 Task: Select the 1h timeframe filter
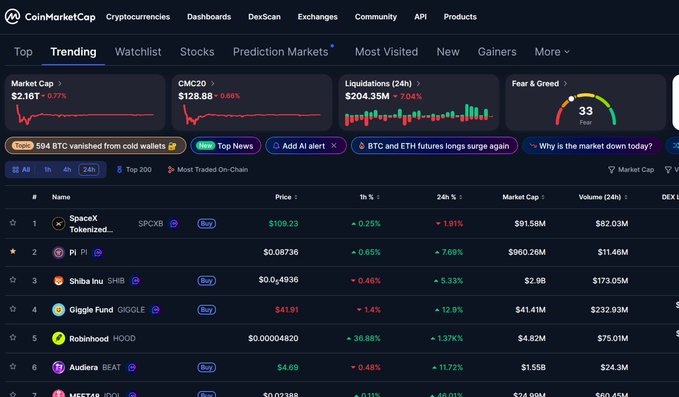(48, 170)
